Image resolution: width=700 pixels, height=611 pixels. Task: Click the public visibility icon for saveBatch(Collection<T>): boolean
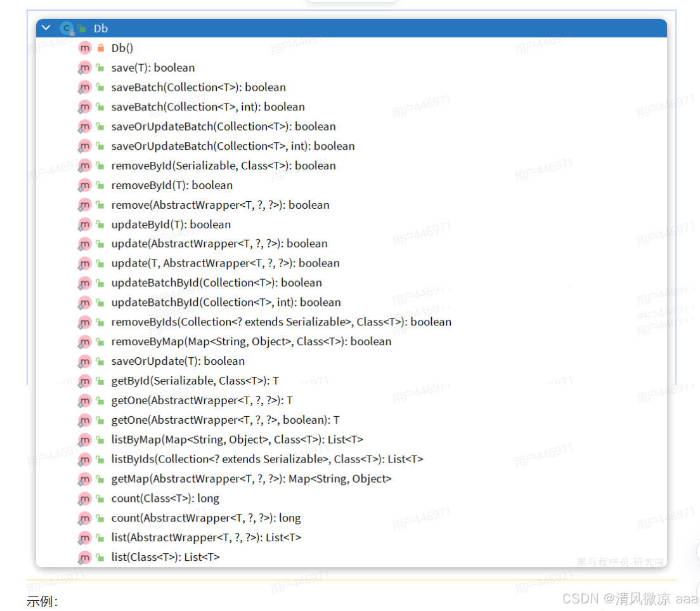tap(100, 87)
